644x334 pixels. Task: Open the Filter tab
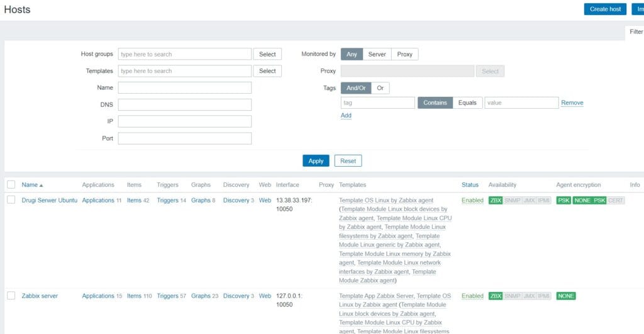(636, 31)
